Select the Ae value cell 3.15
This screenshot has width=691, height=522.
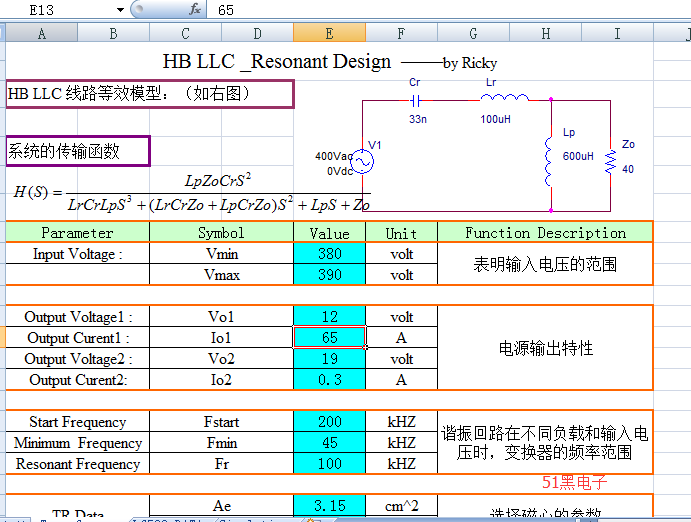point(329,505)
